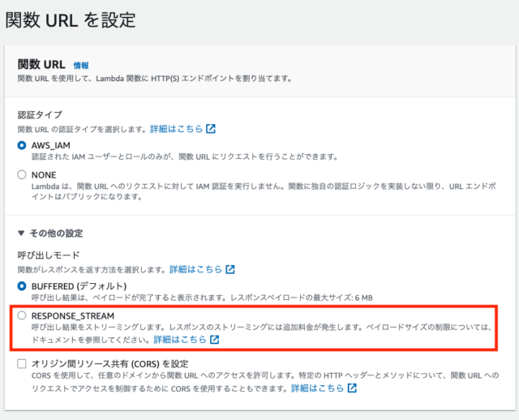
Task: Open 詳細はこちら link in CORS description
Action: click(317, 388)
